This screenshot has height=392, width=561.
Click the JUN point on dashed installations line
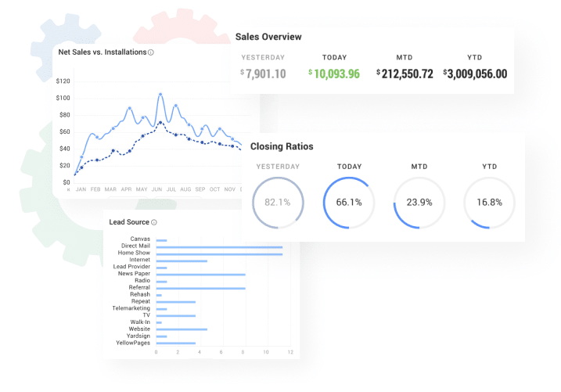[160, 123]
